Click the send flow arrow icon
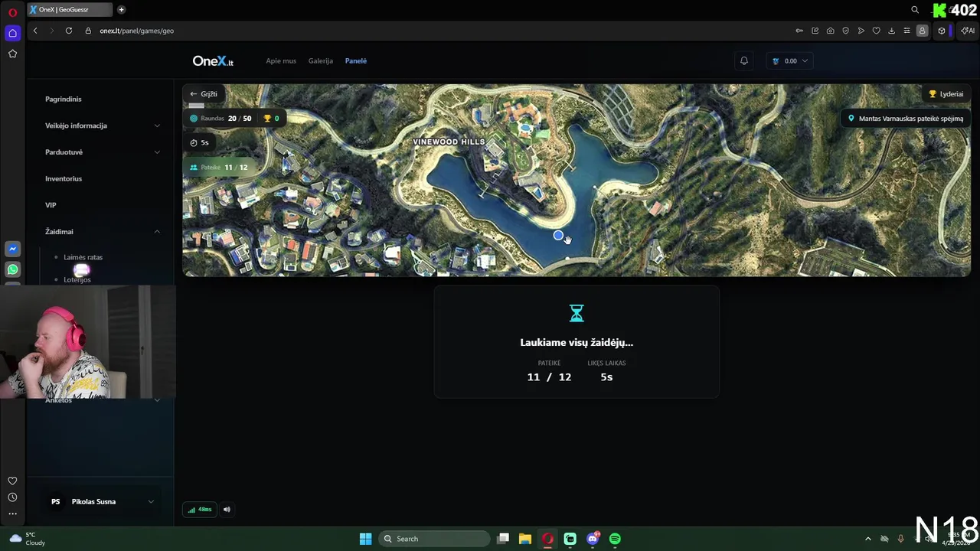This screenshot has height=551, width=980. click(861, 31)
